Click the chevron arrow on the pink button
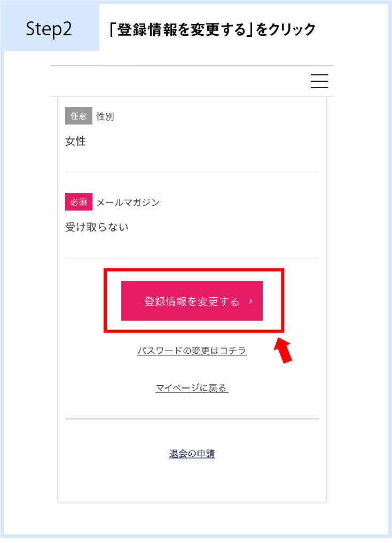This screenshot has height=543, width=392. 250,301
